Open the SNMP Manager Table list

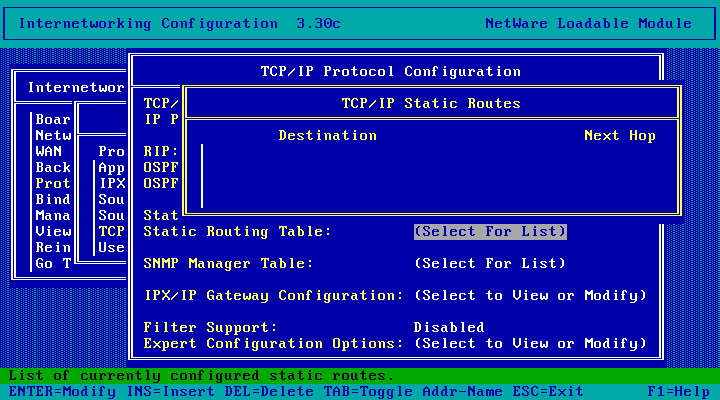pyautogui.click(x=490, y=264)
